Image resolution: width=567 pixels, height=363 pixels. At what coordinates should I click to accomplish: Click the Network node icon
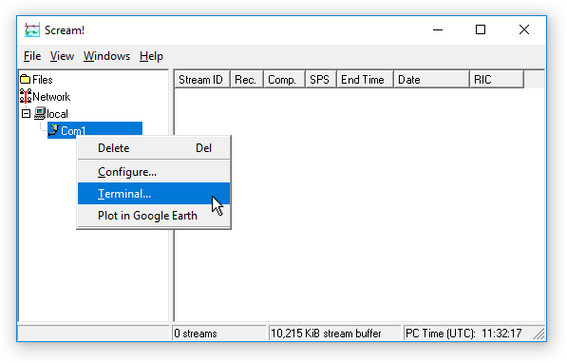(x=25, y=96)
